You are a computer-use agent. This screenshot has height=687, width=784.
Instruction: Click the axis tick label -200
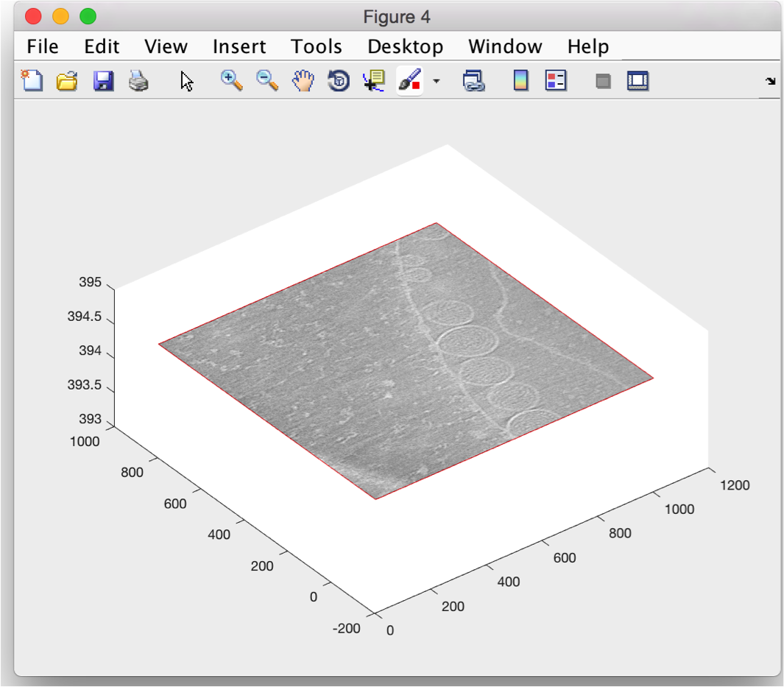pyautogui.click(x=347, y=628)
